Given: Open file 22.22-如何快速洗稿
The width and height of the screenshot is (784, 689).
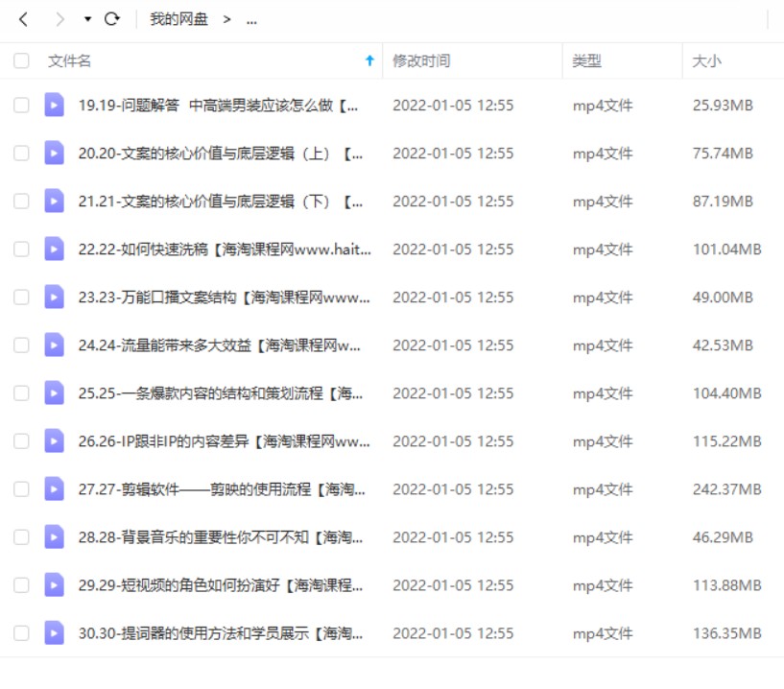Looking at the screenshot, I should (x=225, y=249).
